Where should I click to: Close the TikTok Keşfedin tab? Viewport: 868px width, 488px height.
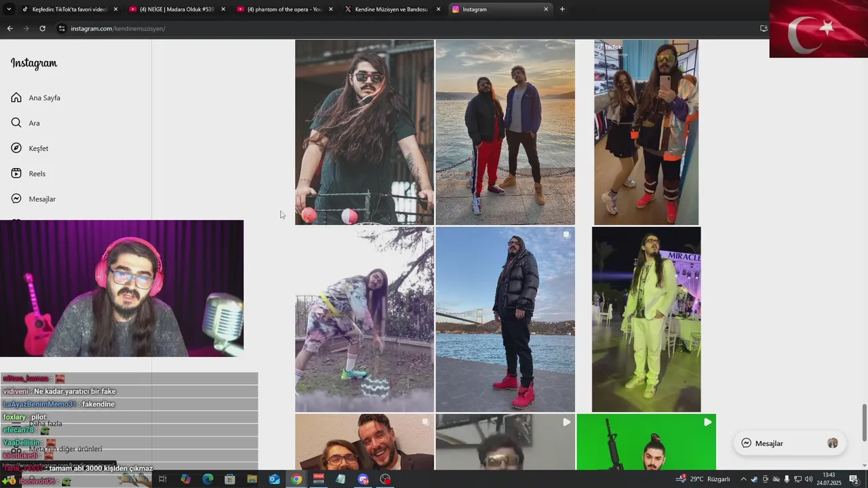115,9
